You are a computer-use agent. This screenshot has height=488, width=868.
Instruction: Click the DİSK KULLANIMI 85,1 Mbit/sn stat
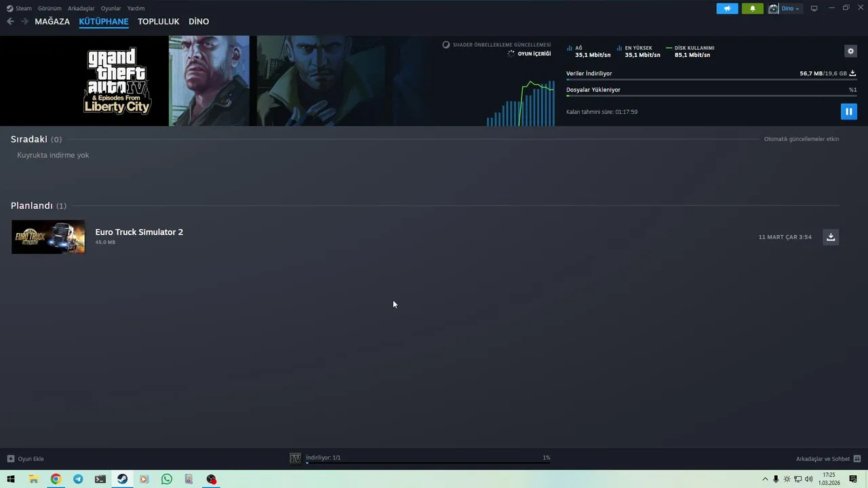[x=690, y=52]
